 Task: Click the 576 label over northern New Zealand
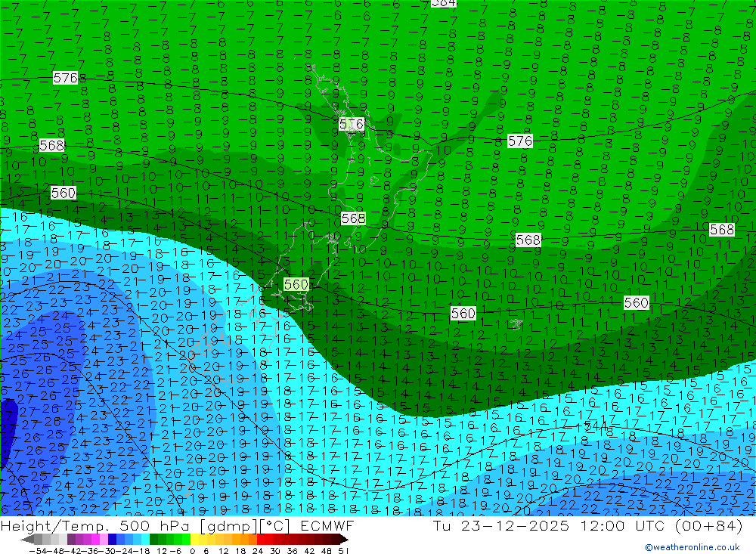[352, 125]
